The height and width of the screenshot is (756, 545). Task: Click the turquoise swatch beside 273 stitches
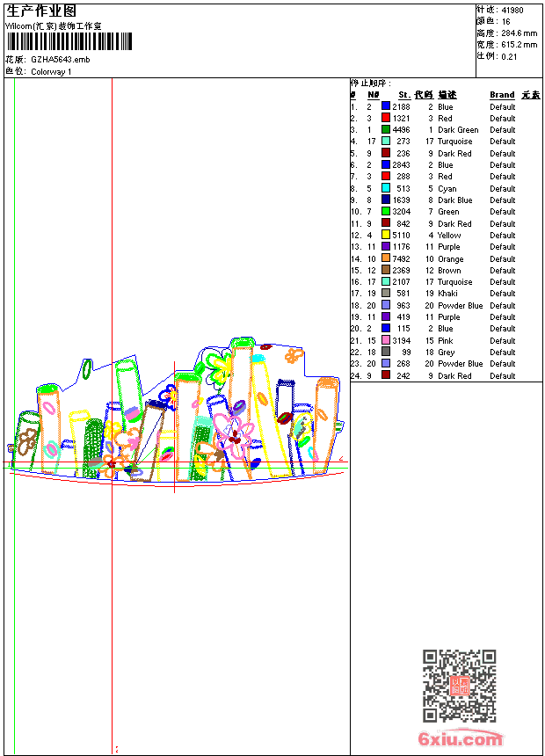[x=386, y=142]
